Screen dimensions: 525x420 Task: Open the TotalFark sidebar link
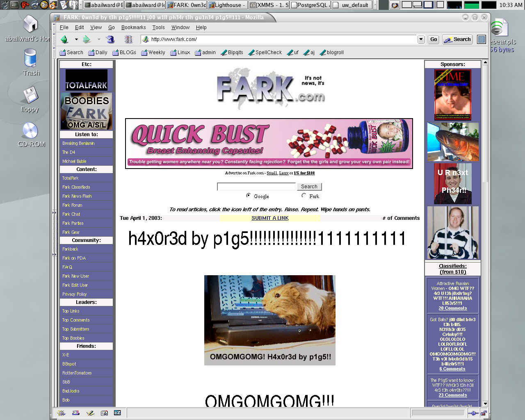tap(71, 178)
